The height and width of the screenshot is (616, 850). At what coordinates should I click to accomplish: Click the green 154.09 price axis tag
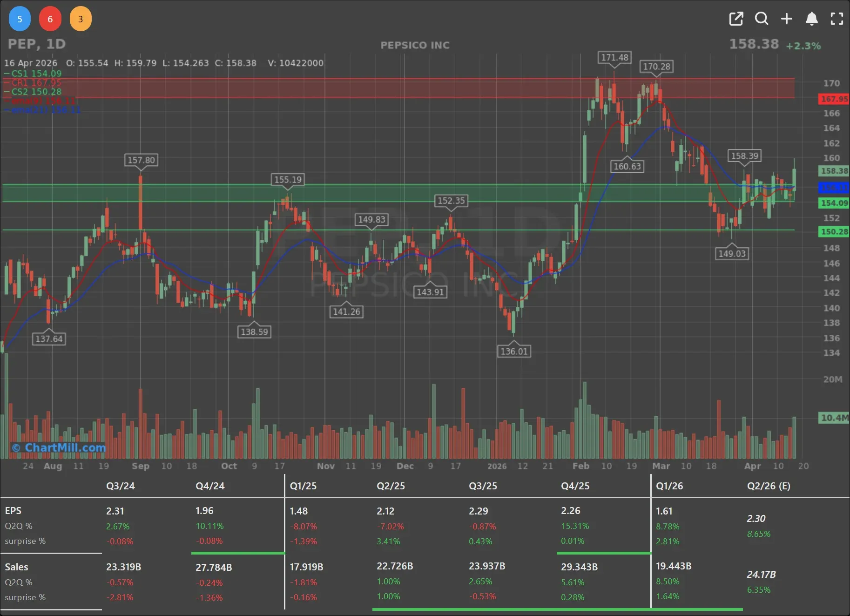[834, 203]
